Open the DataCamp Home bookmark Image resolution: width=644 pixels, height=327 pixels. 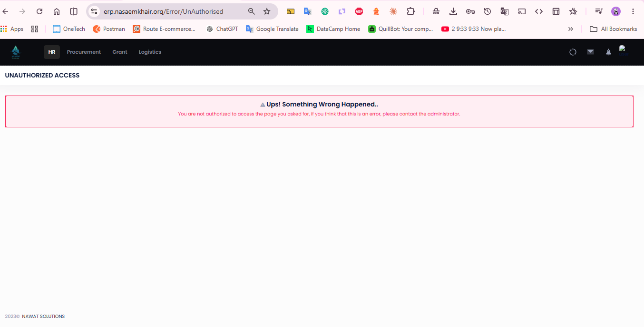tap(333, 29)
